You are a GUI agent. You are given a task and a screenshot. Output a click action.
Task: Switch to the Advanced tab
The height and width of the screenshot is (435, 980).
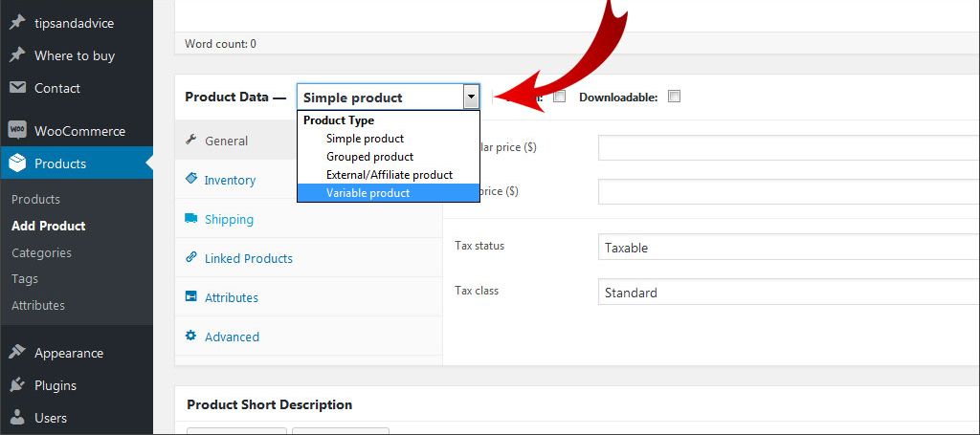[x=232, y=337]
